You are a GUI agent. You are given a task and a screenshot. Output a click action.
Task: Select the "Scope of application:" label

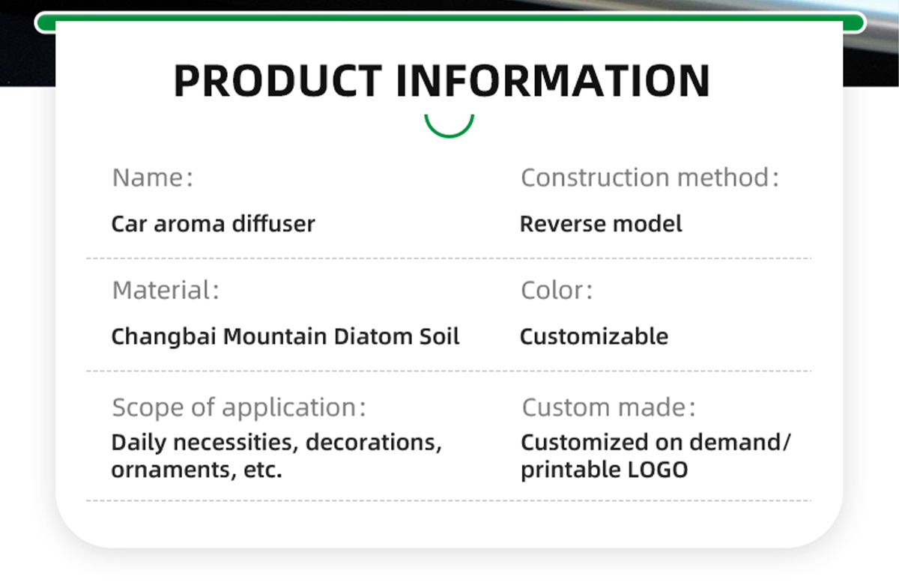[x=239, y=408]
